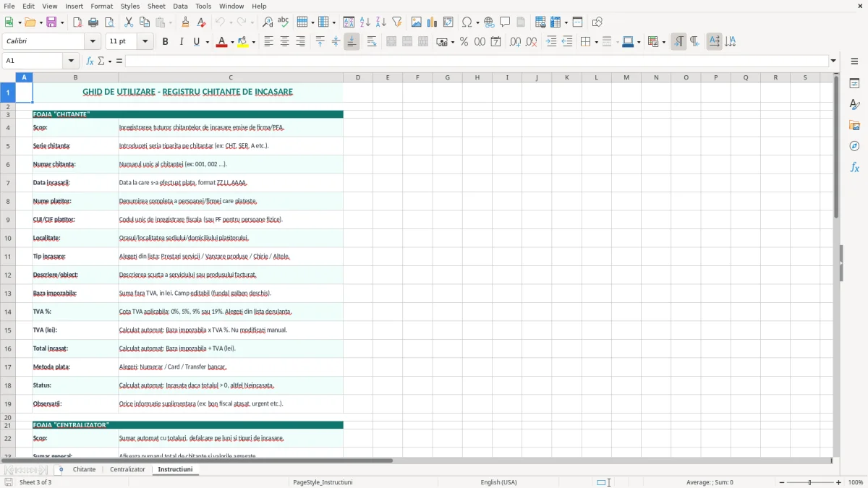Open Special Character dropdown arrow
Viewport: 868px width, 488px height.
478,22
